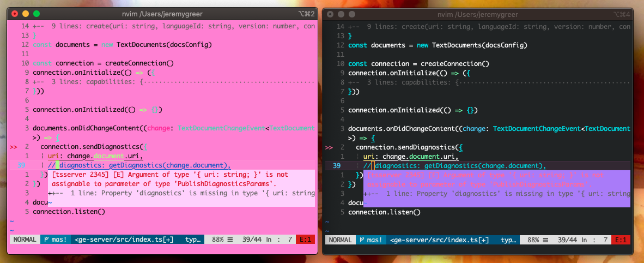The height and width of the screenshot is (263, 644).
Task: Click the >> error sign in pink window gutter
Action: (x=14, y=147)
